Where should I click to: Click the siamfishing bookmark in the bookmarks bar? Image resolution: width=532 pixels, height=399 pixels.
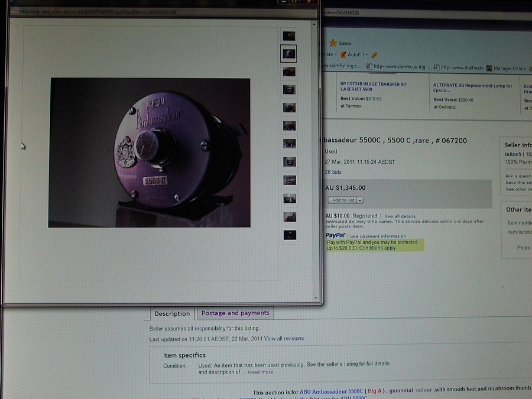pyautogui.click(x=341, y=66)
